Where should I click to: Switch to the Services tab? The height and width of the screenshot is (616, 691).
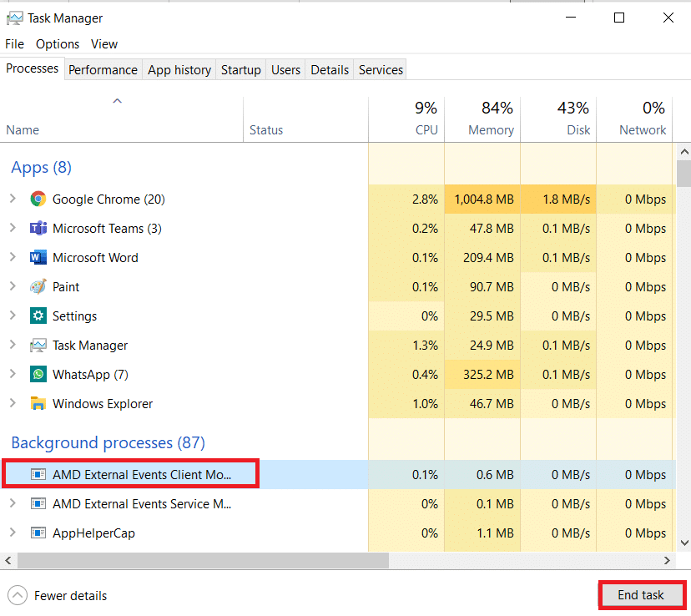tap(381, 70)
